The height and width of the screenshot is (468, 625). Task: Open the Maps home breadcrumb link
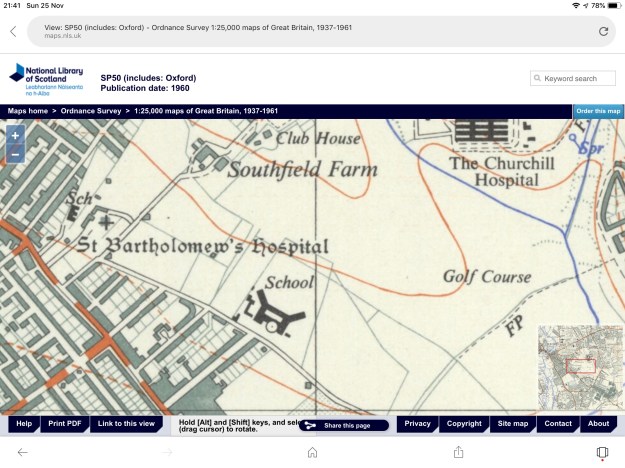28,111
